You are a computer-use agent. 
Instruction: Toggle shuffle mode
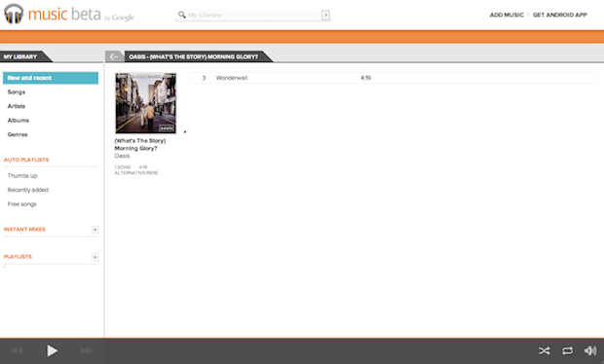coord(545,350)
